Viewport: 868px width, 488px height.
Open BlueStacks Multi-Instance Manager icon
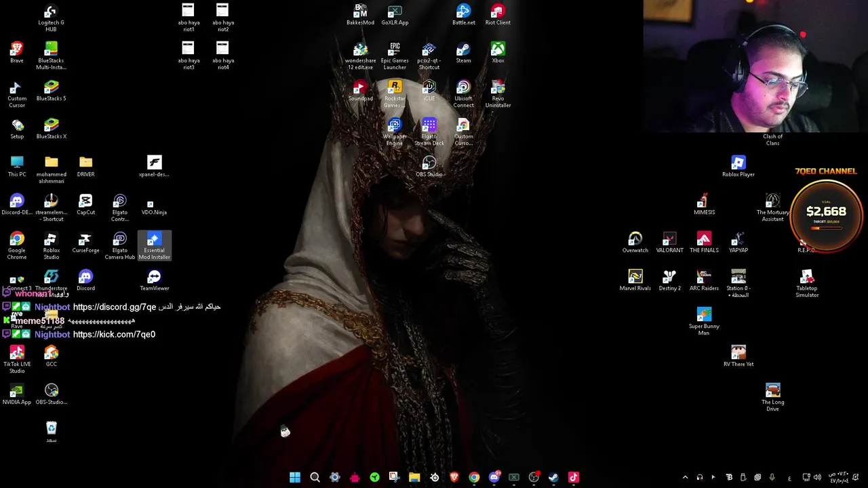click(51, 56)
